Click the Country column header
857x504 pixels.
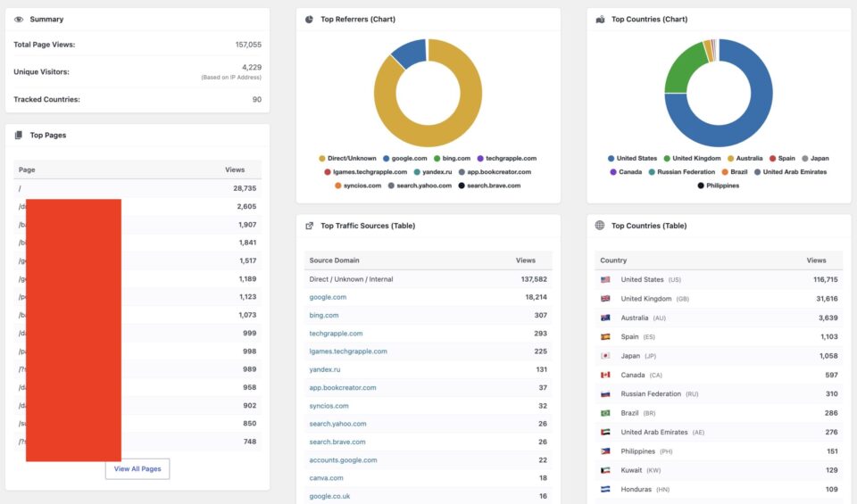click(x=613, y=260)
